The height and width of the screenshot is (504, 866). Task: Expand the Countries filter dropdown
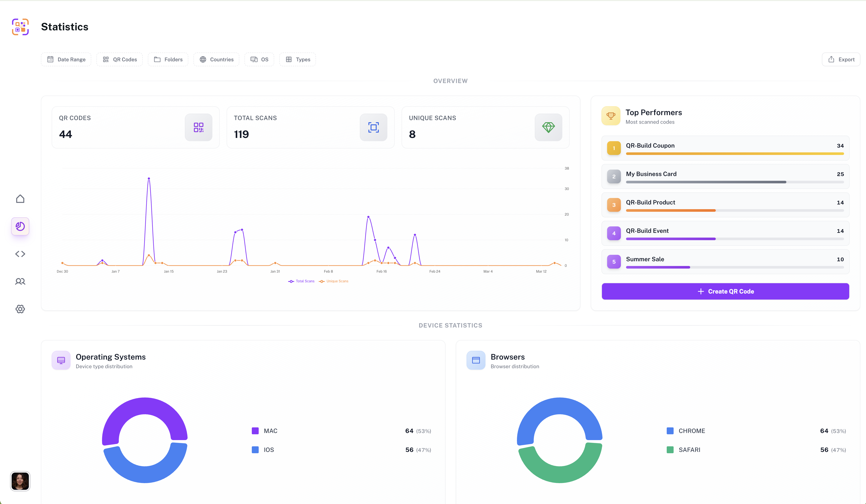click(x=216, y=59)
